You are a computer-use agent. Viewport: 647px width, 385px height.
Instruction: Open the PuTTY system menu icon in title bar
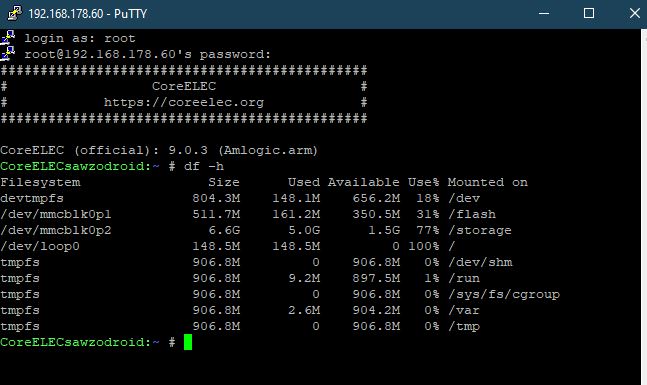(x=14, y=13)
